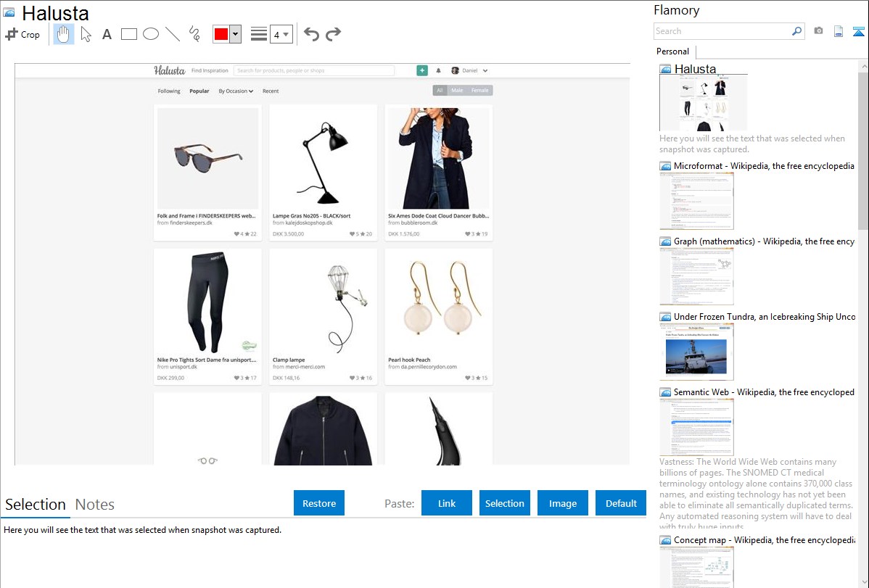Undo the last annotation

click(x=311, y=34)
